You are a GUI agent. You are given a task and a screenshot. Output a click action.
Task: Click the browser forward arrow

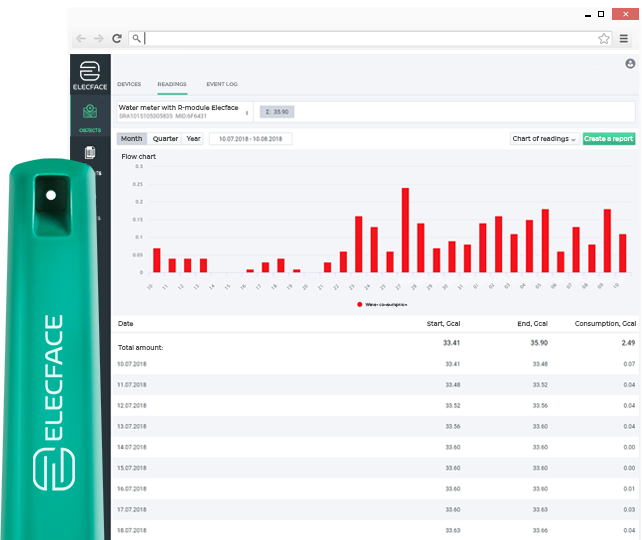point(99,38)
